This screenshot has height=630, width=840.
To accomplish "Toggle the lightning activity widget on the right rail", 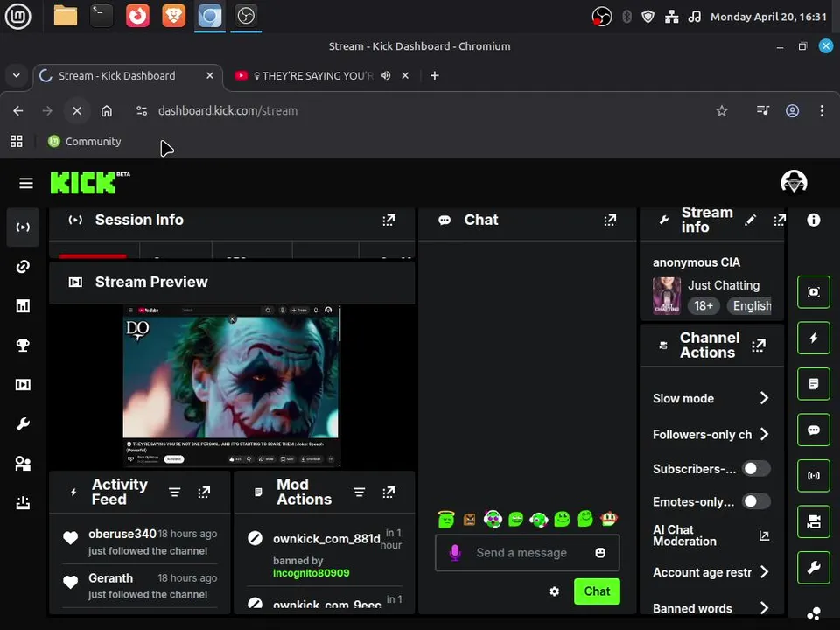I will tap(813, 338).
